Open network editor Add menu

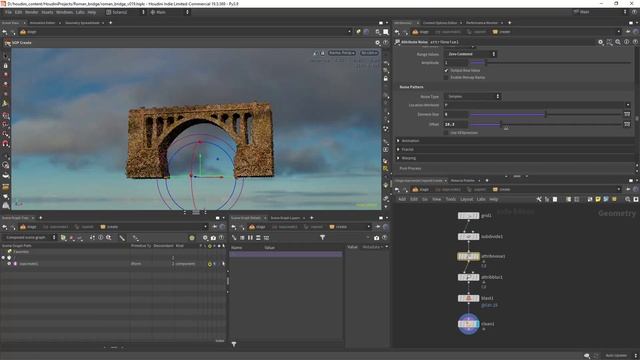(402, 199)
